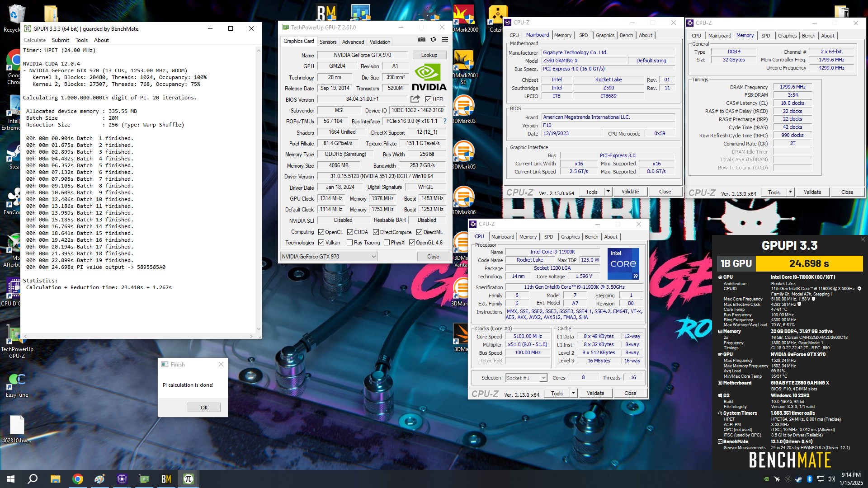The image size is (868, 488).
Task: Click Validate in bottom CPU-Z window
Action: click(595, 393)
